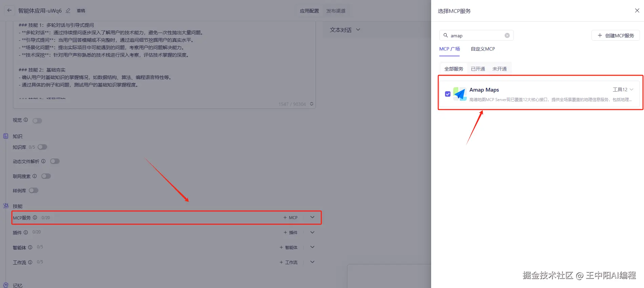This screenshot has width=644, height=288.
Task: Add a workflow with + 工作流
Action: (x=288, y=262)
